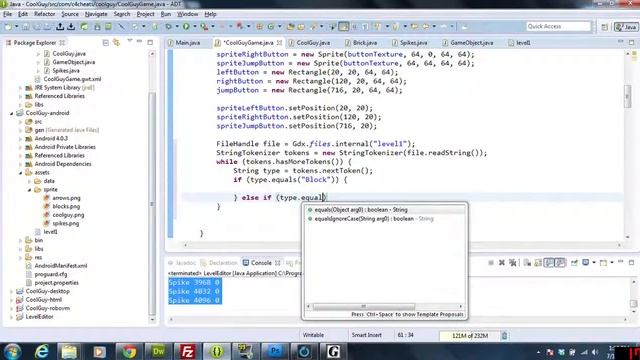Click the New file toolbar icon
The image size is (640, 360).
8,27
